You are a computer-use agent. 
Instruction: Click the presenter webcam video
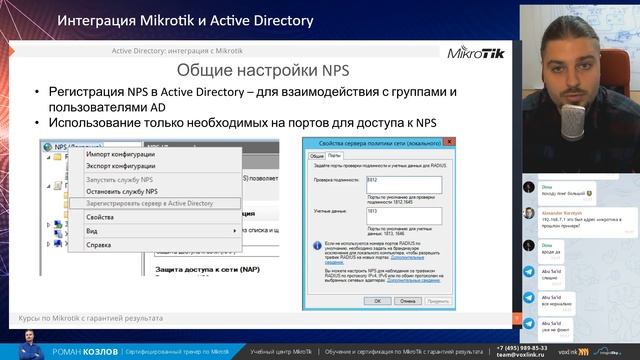click(x=580, y=90)
